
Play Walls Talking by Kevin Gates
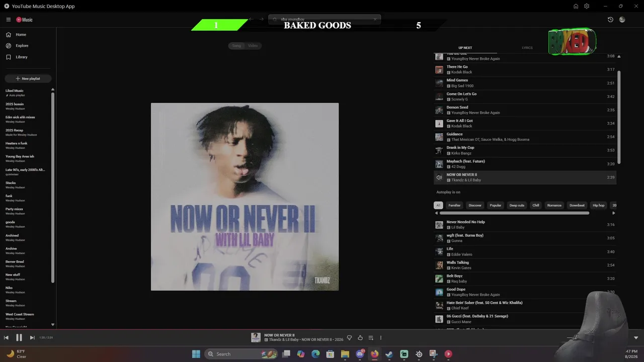(x=525, y=265)
